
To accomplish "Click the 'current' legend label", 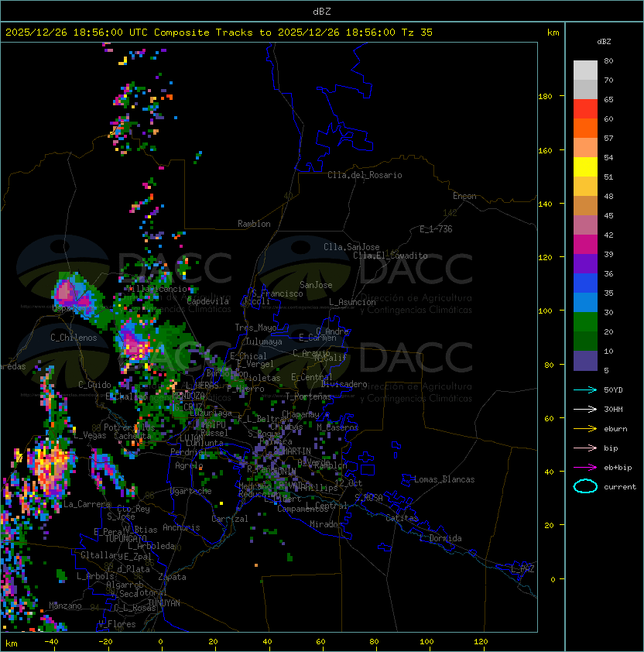I will (620, 486).
